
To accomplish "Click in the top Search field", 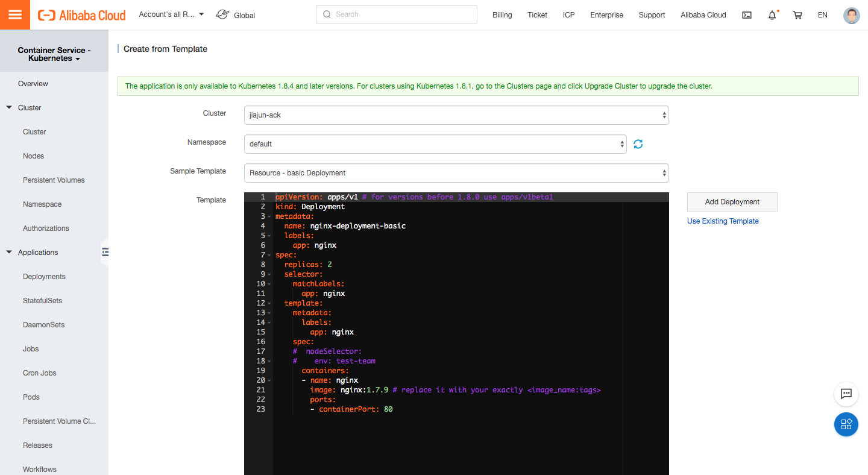I will [397, 14].
